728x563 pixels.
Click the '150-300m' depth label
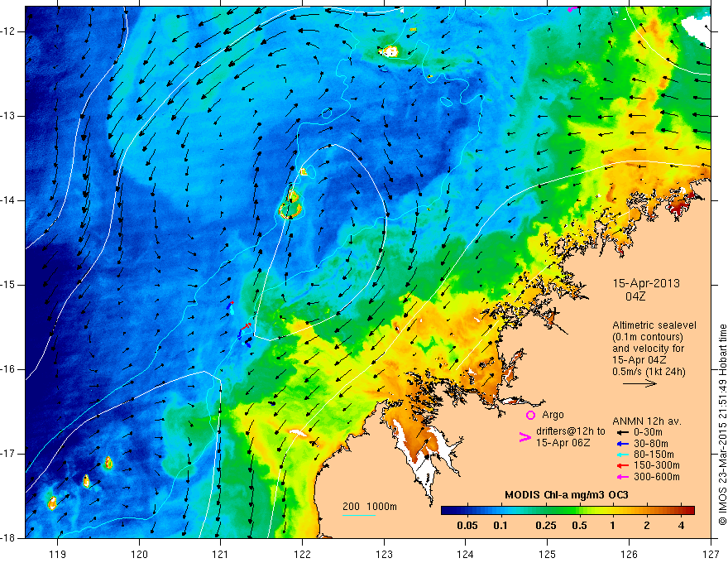point(657,466)
